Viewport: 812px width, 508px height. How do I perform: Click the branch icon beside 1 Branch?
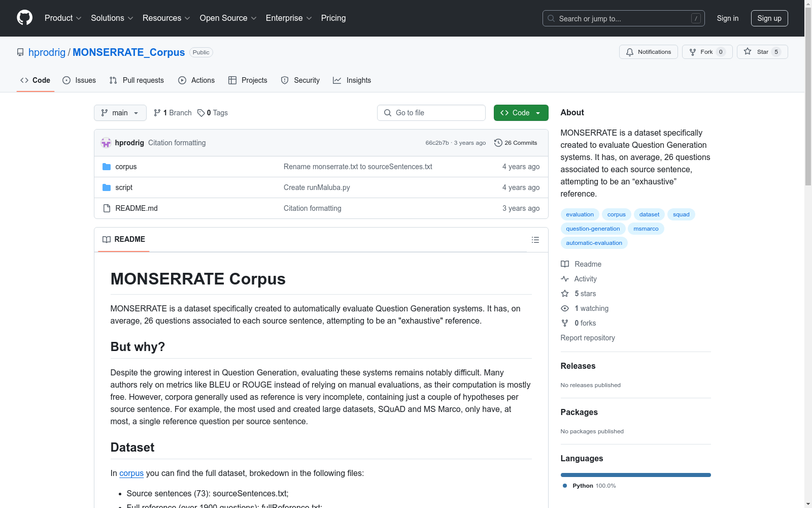(x=157, y=113)
